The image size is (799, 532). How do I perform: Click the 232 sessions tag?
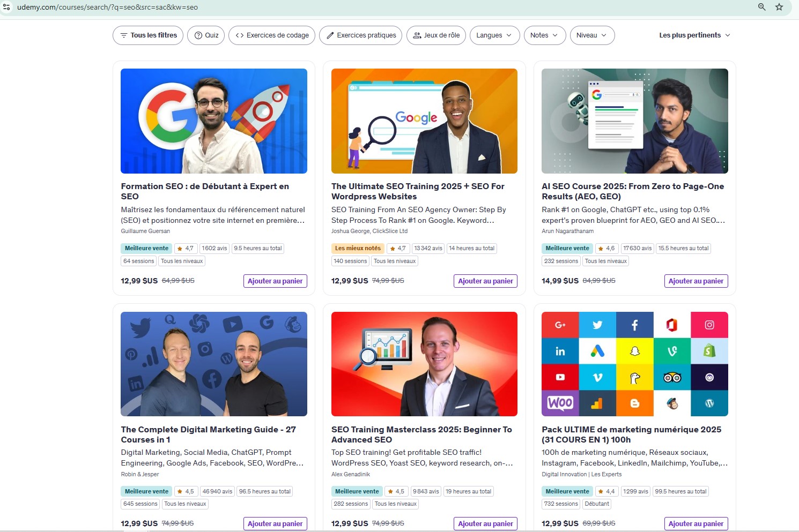(561, 261)
